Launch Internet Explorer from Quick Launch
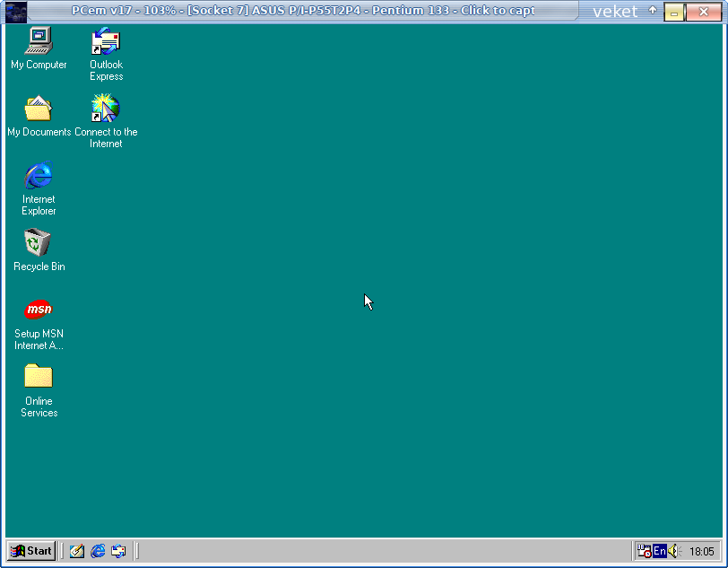 (98, 551)
